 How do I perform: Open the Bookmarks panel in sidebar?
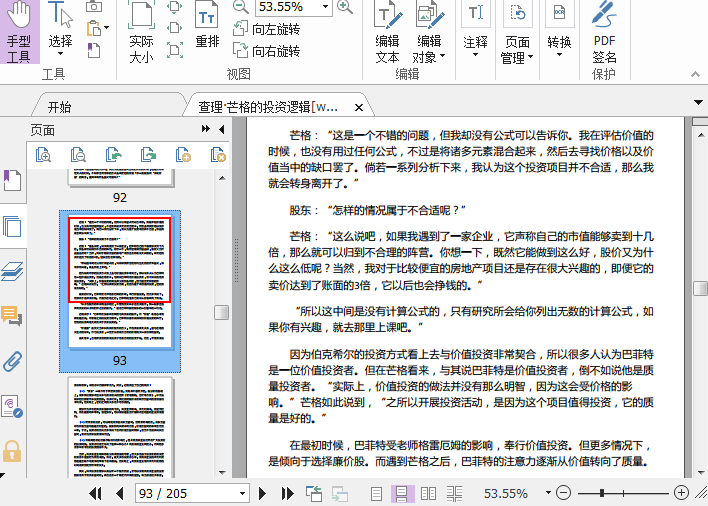point(12,181)
